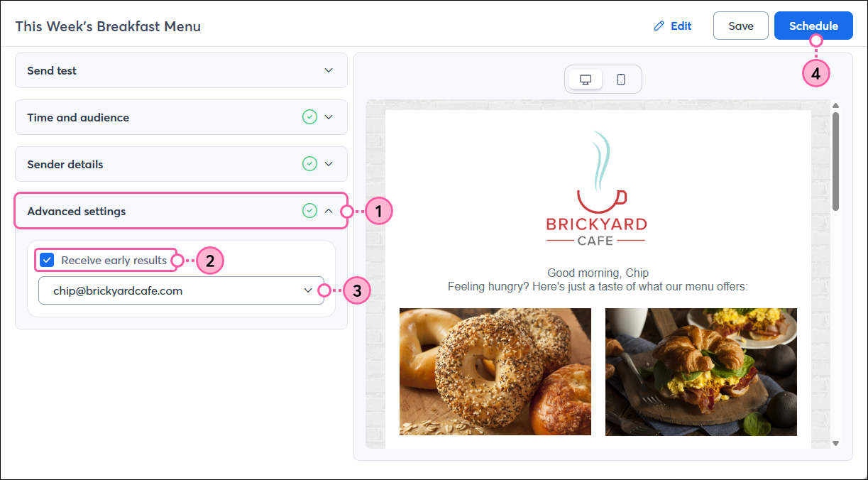Click Good morning, Chip text

pos(598,273)
